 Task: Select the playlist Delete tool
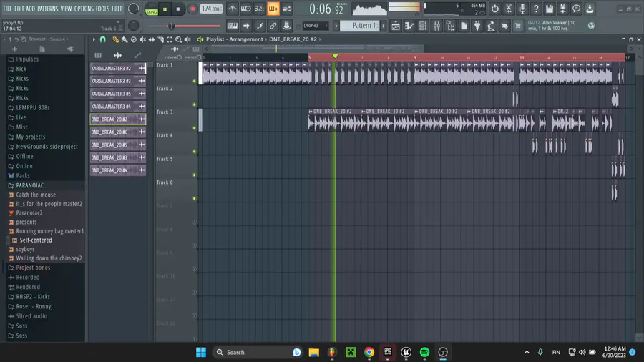click(x=134, y=39)
